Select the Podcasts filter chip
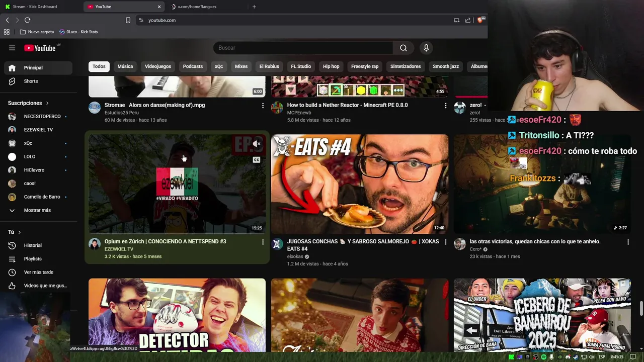The height and width of the screenshot is (362, 644). click(193, 66)
